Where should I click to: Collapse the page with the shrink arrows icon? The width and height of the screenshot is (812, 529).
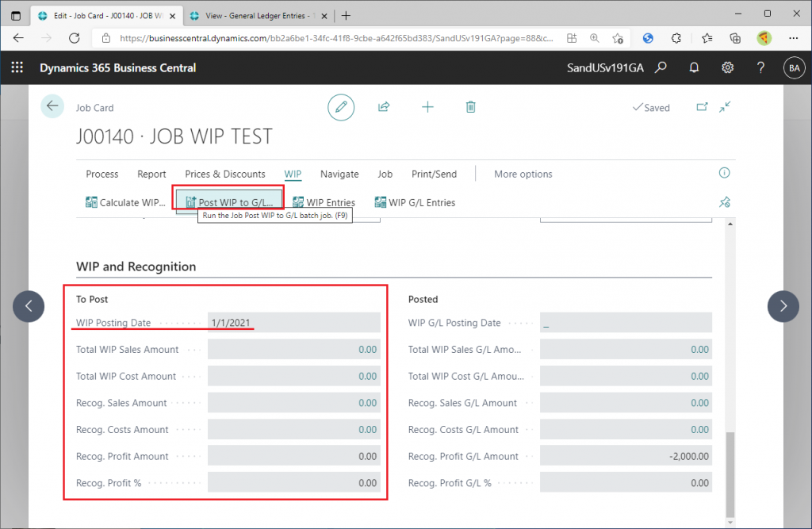click(725, 107)
